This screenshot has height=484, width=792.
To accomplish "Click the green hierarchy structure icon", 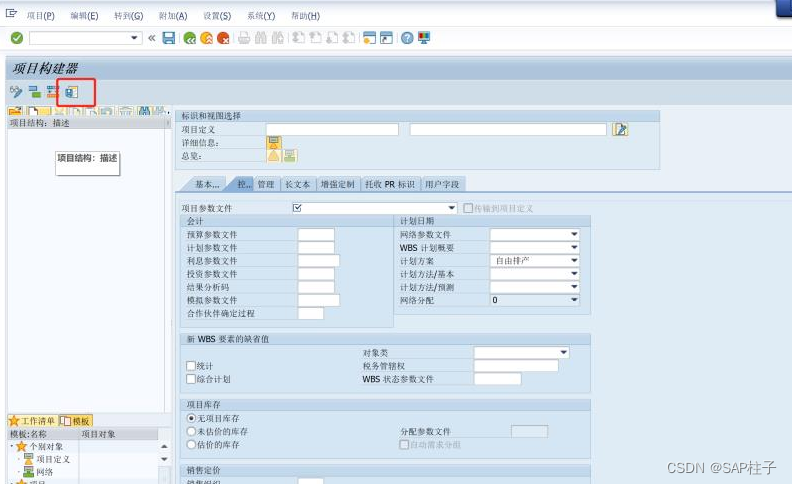I will 35,91.
